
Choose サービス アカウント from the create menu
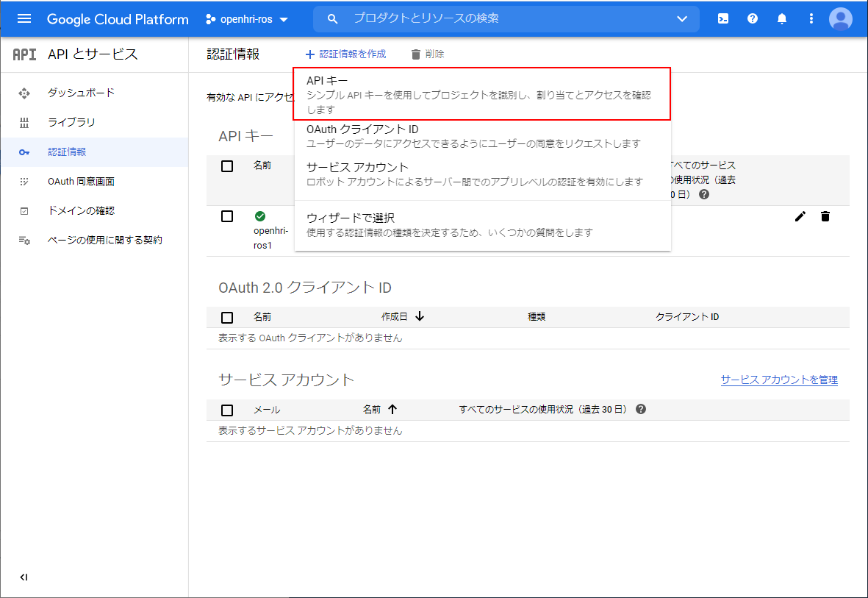click(x=483, y=174)
